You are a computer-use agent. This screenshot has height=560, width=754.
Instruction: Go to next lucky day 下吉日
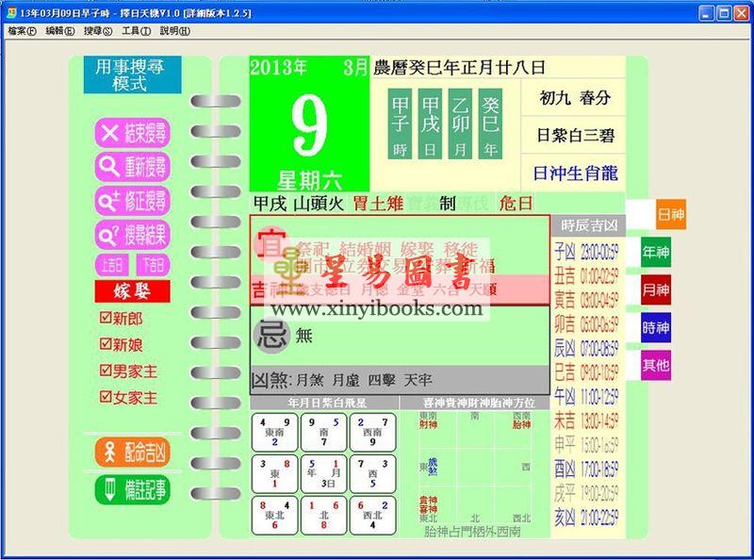click(153, 265)
